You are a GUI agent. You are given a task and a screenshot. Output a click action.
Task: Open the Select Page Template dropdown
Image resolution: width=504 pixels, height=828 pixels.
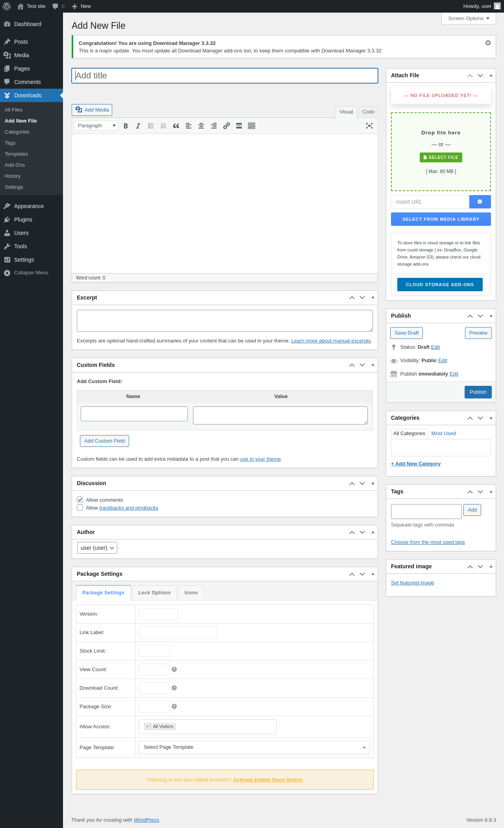(x=254, y=747)
